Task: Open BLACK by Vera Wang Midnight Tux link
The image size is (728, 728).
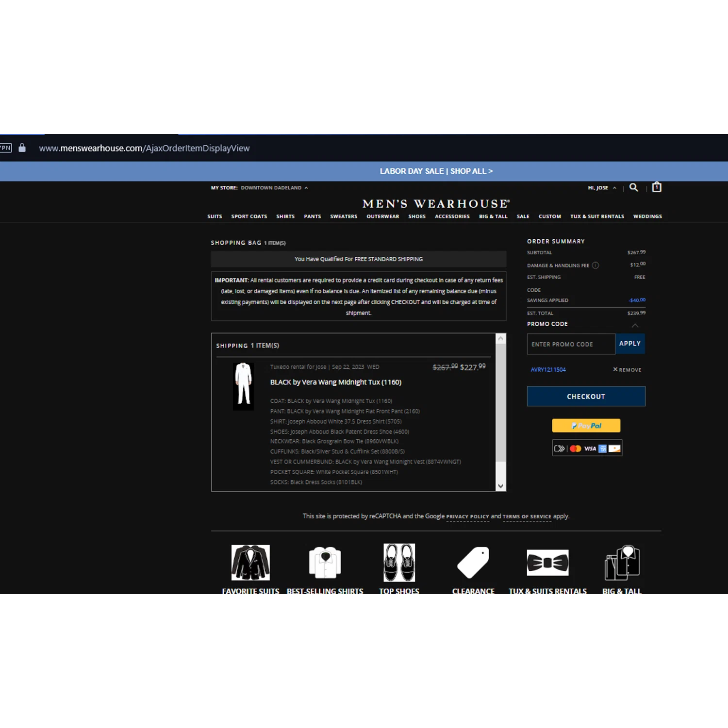Action: click(x=336, y=382)
